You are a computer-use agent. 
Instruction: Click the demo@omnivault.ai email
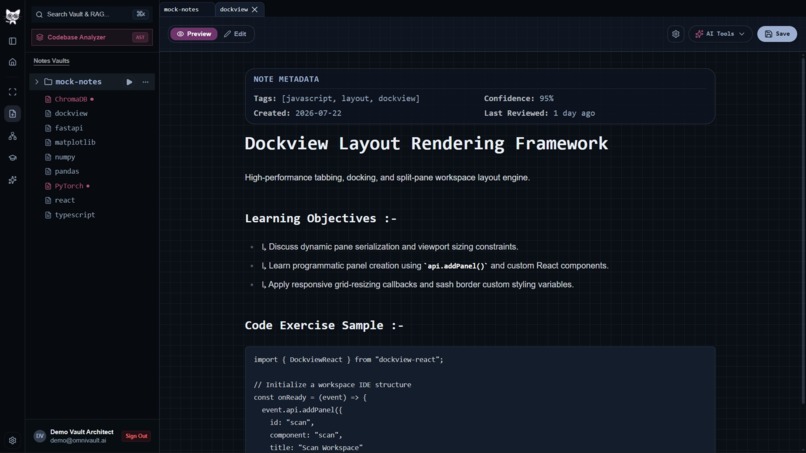tap(78, 441)
